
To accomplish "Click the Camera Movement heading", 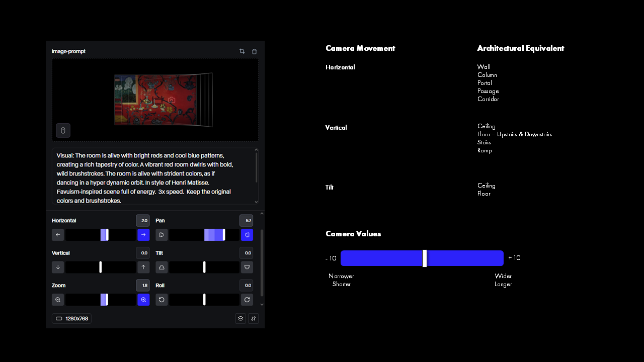I will pos(360,48).
